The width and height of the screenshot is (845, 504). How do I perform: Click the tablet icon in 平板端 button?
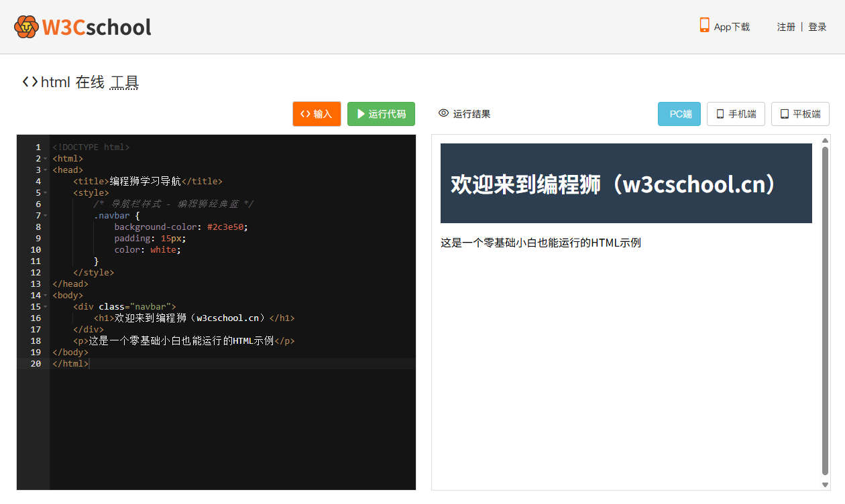click(784, 114)
